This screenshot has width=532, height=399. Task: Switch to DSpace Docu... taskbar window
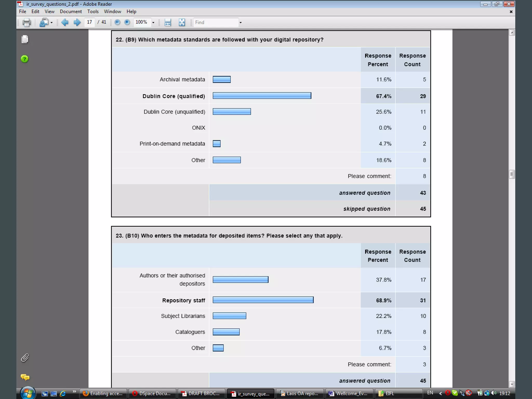pyautogui.click(x=152, y=393)
